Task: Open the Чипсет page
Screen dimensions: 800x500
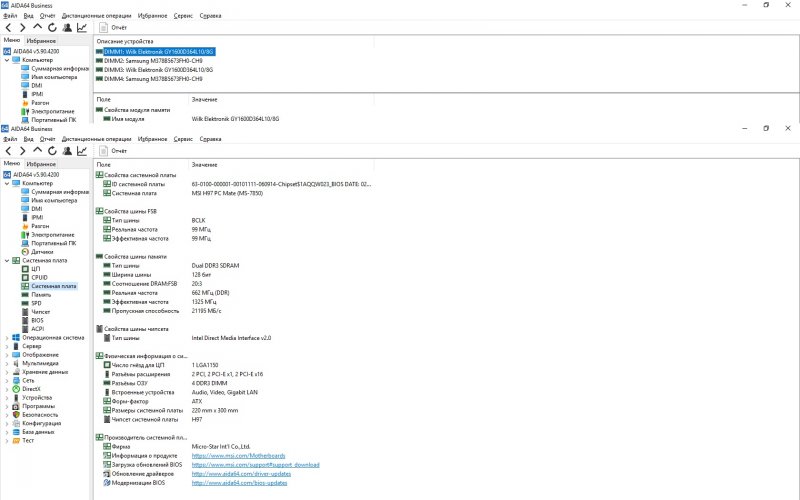Action: tap(40, 311)
